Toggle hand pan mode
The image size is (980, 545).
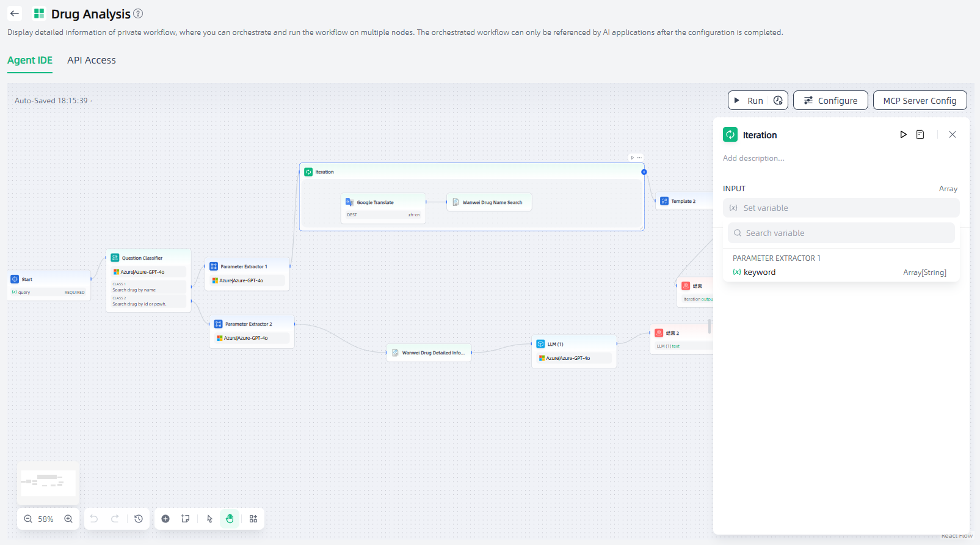coord(230,519)
